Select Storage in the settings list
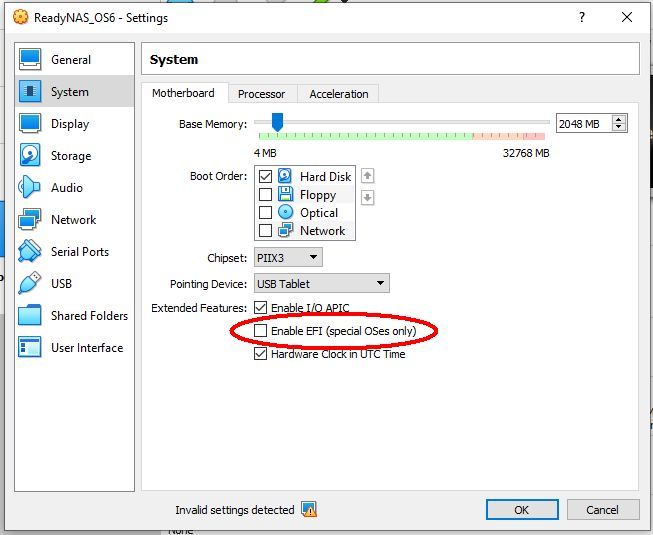Viewport: 653px width, 535px height. [75, 156]
